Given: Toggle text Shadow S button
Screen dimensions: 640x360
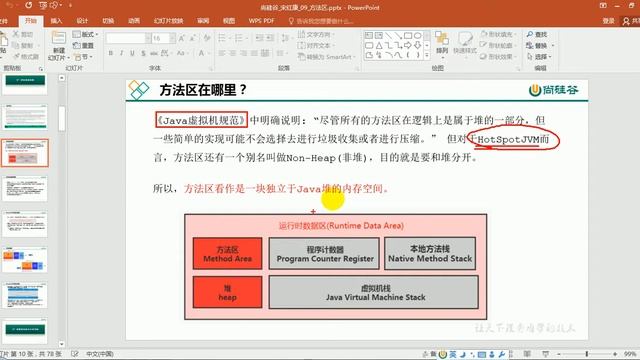Looking at the screenshot, I should [143, 53].
